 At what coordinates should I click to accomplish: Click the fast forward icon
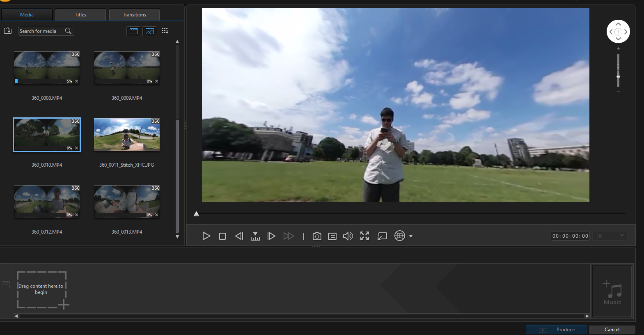coord(289,236)
